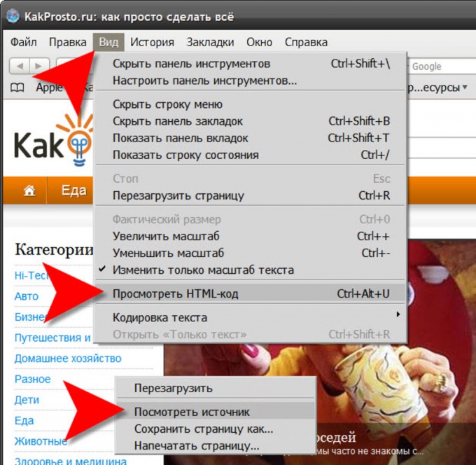Select Показать панель вкладок

click(251, 138)
